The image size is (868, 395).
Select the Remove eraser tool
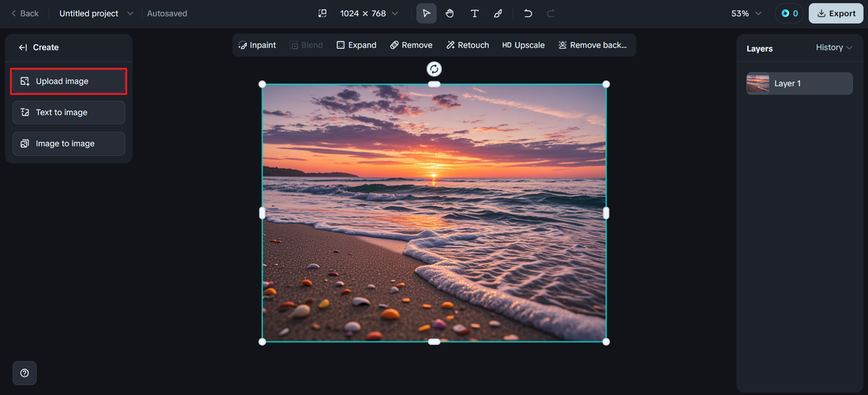click(411, 45)
